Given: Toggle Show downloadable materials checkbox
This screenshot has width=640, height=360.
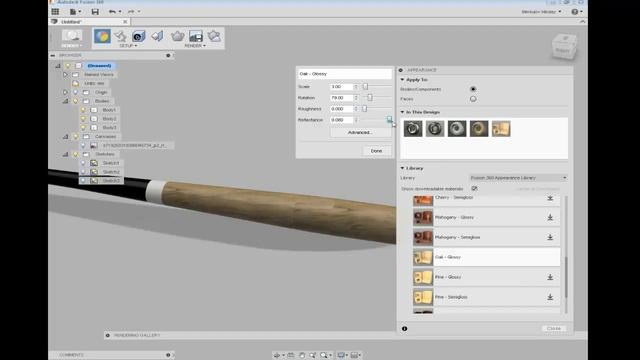Looking at the screenshot, I should (x=474, y=189).
